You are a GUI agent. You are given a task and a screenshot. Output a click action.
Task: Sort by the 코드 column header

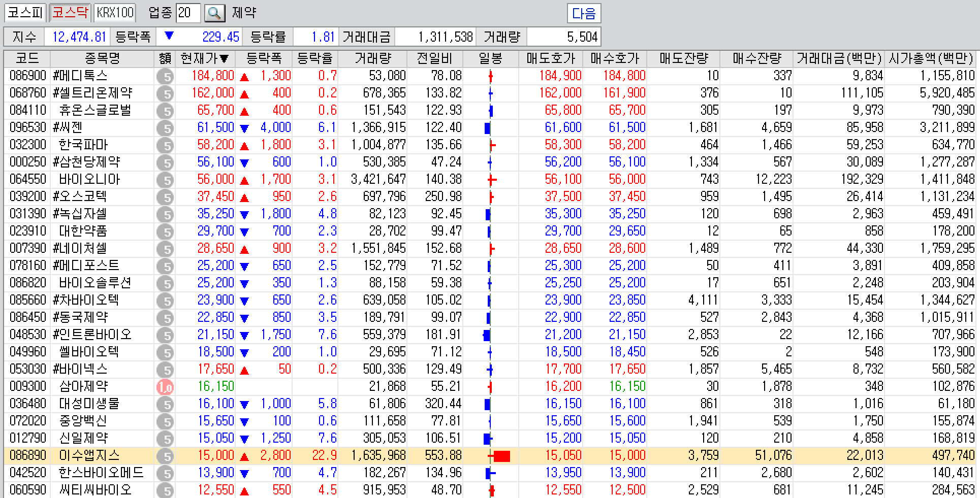coord(27,58)
